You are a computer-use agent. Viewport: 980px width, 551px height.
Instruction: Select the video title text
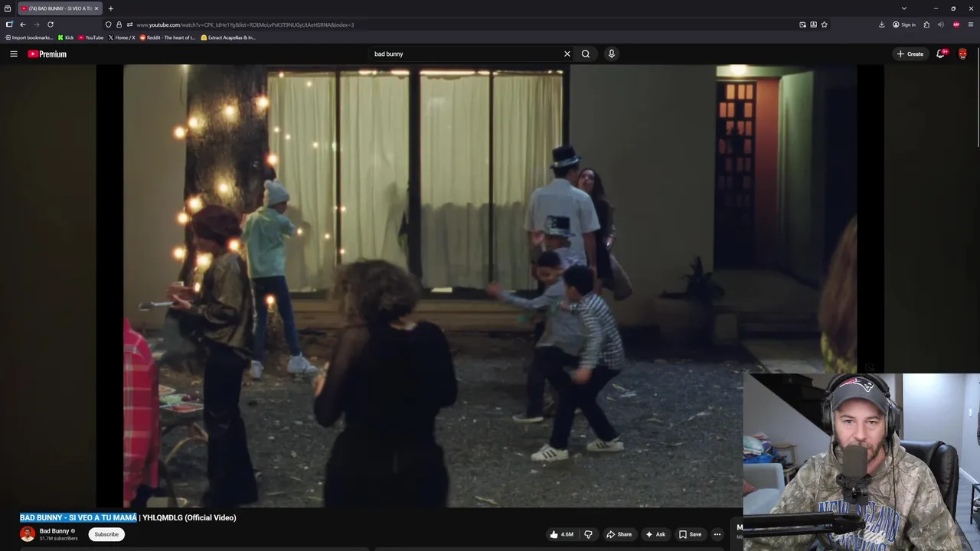pyautogui.click(x=128, y=517)
